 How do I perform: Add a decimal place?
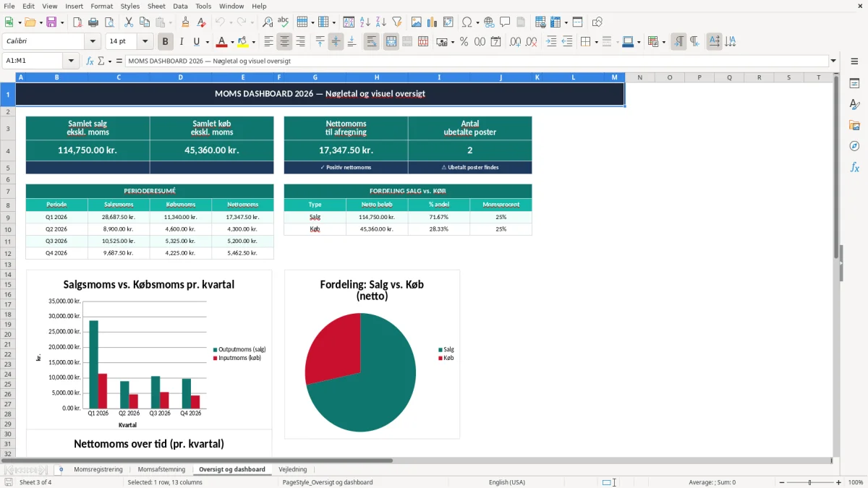click(515, 42)
